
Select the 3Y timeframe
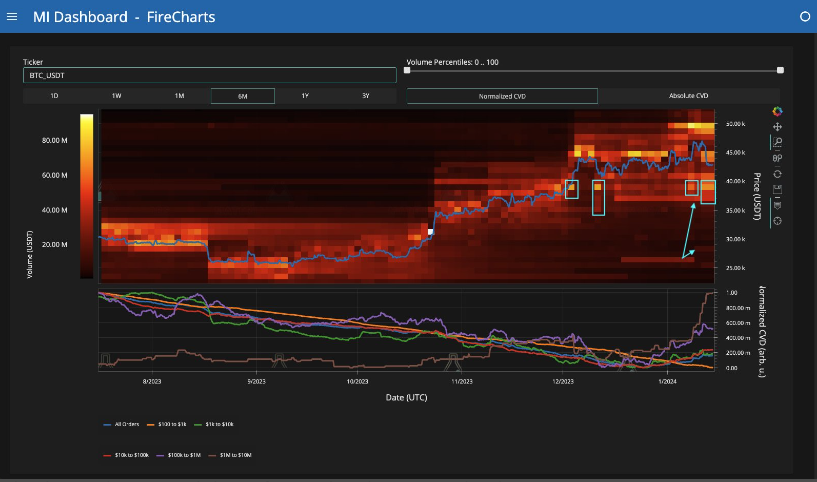[x=366, y=96]
